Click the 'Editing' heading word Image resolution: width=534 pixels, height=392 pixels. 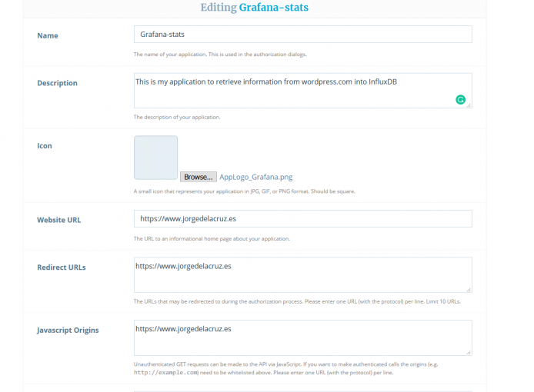pyautogui.click(x=219, y=8)
